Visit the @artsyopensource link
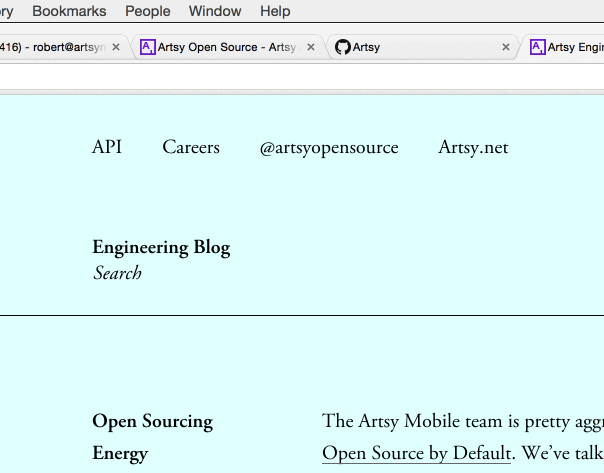The width and height of the screenshot is (604, 473). point(329,148)
